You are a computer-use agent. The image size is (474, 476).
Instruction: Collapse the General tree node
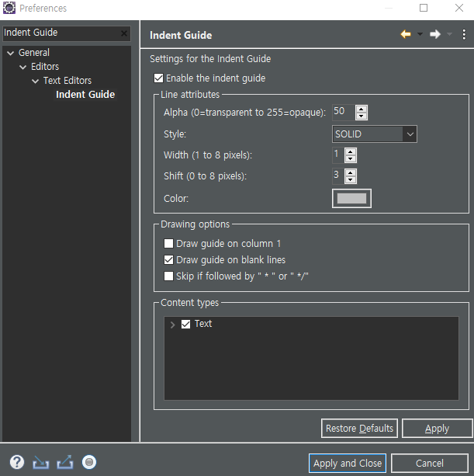(x=11, y=53)
